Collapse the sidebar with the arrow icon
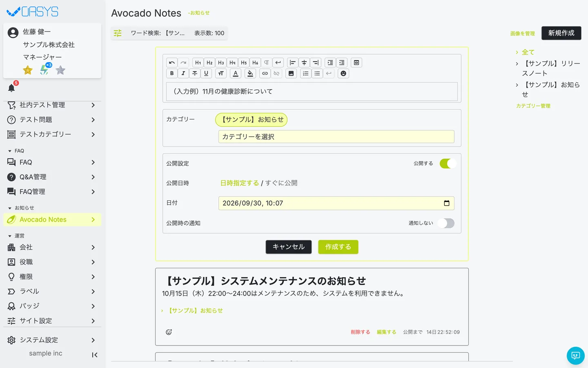This screenshot has width=588, height=368. tap(95, 355)
